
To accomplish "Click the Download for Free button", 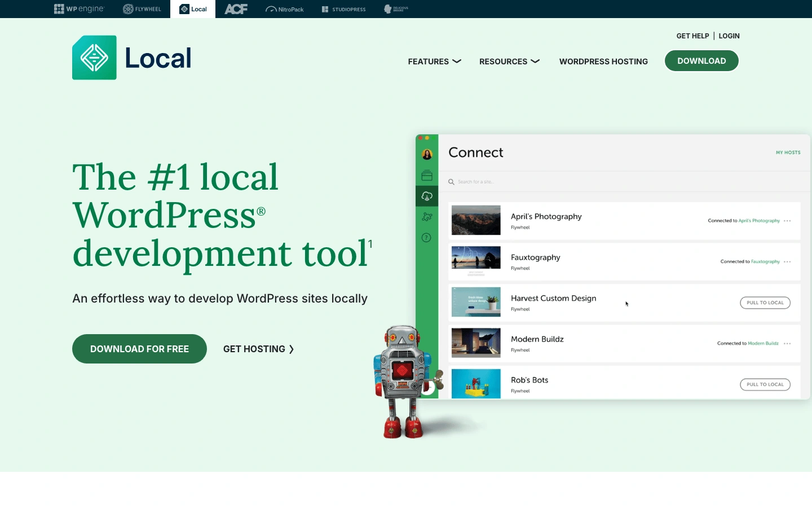I will [x=139, y=349].
